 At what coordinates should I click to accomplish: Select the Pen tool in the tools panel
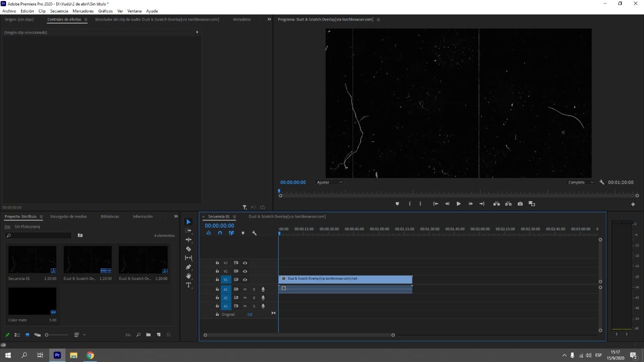pyautogui.click(x=189, y=266)
